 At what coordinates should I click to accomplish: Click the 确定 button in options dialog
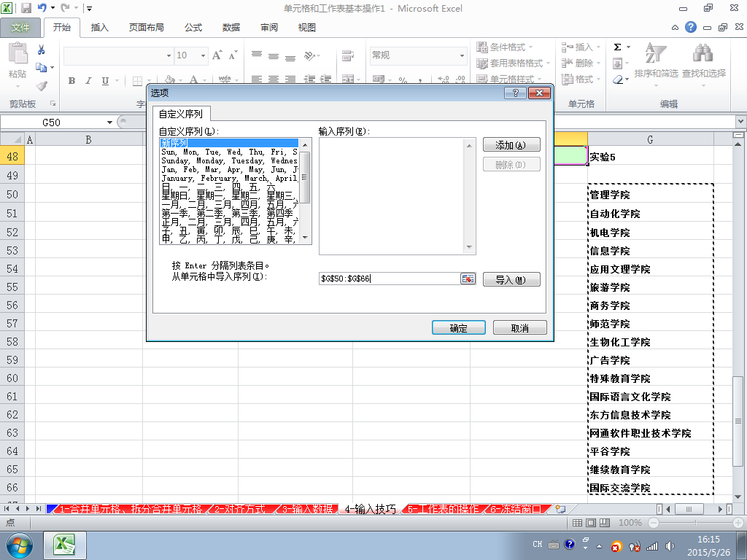(x=458, y=327)
